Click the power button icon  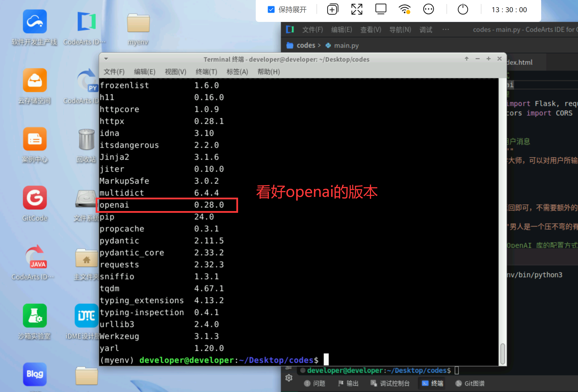tap(463, 9)
